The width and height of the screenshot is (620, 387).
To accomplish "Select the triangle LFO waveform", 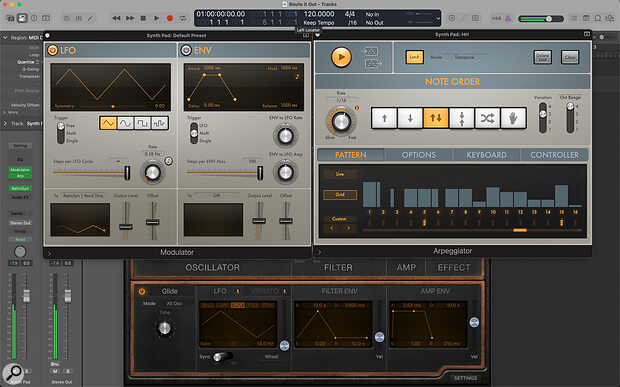I will point(108,123).
